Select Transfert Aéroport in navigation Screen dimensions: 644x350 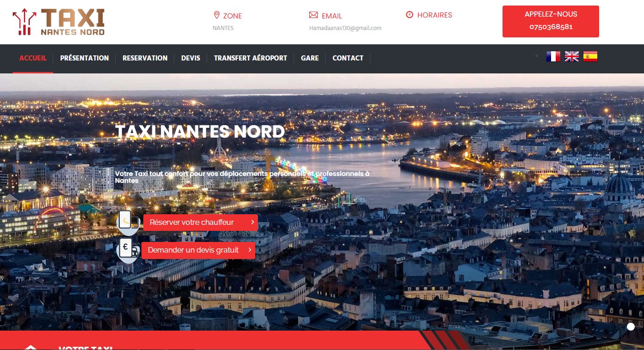click(x=251, y=58)
